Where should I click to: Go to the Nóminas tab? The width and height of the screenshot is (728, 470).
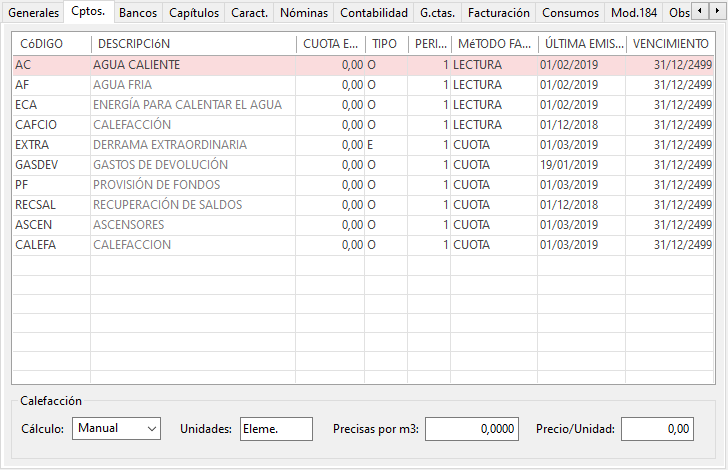tap(304, 13)
